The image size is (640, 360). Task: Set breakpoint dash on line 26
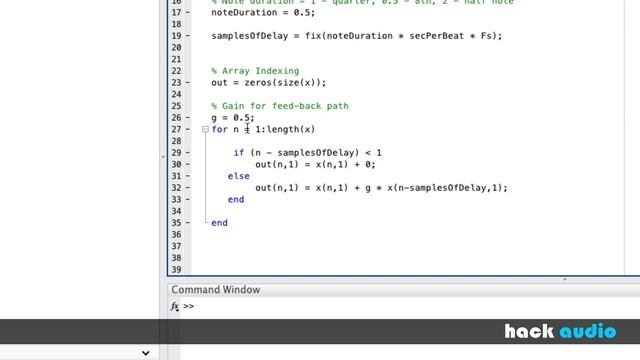[187, 118]
